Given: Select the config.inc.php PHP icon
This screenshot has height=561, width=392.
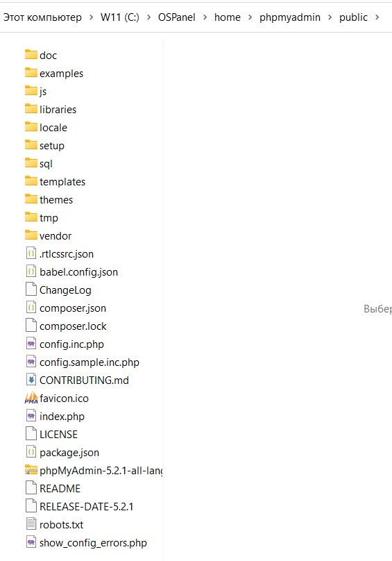Looking at the screenshot, I should [31, 344].
